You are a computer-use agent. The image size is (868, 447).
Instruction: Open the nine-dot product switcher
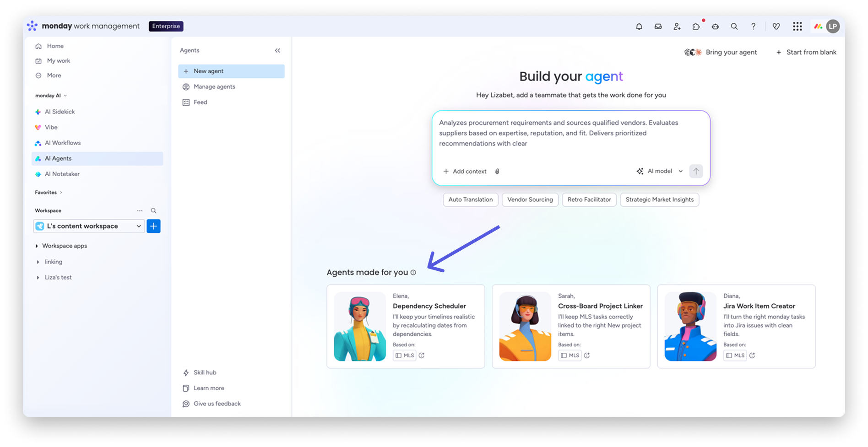[x=797, y=27]
